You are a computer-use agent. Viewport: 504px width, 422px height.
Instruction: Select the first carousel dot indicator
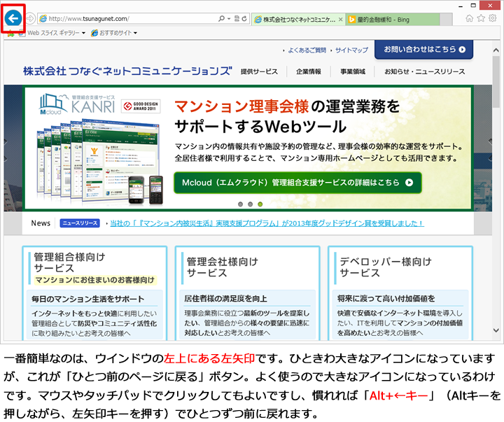pos(240,204)
